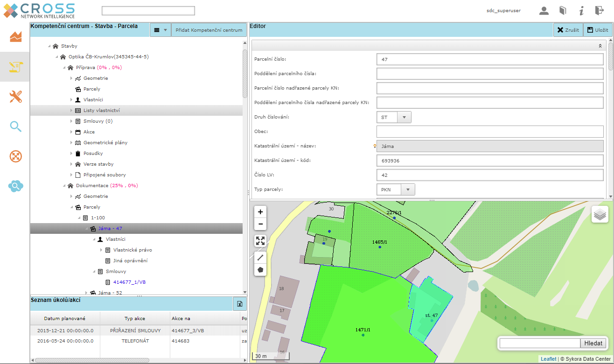The image size is (614, 364).
Task: Open the Druh číslování ST dropdown
Action: pos(404,117)
